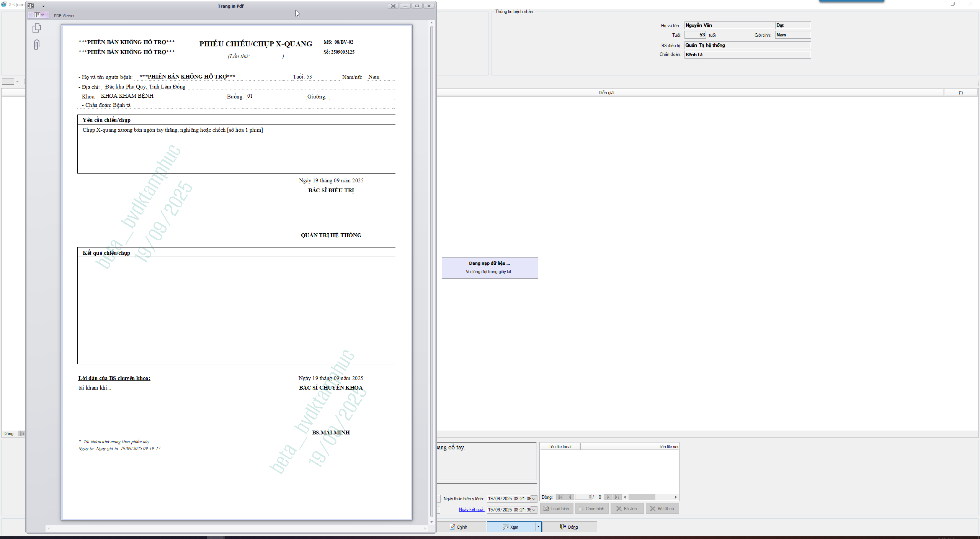980x539 pixels.
Task: Go to last record in file list navigator
Action: click(x=617, y=497)
